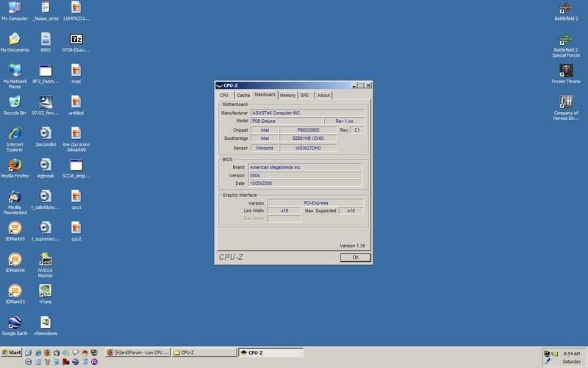Select the cpu1 image file
588x368 pixels.
(x=76, y=199)
